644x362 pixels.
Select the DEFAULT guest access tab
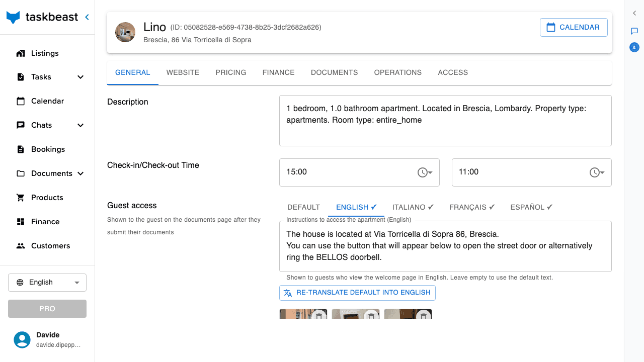coord(304,207)
